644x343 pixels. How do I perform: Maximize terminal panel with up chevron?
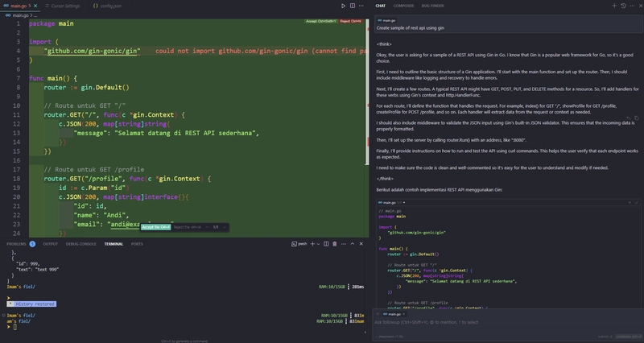click(x=353, y=242)
